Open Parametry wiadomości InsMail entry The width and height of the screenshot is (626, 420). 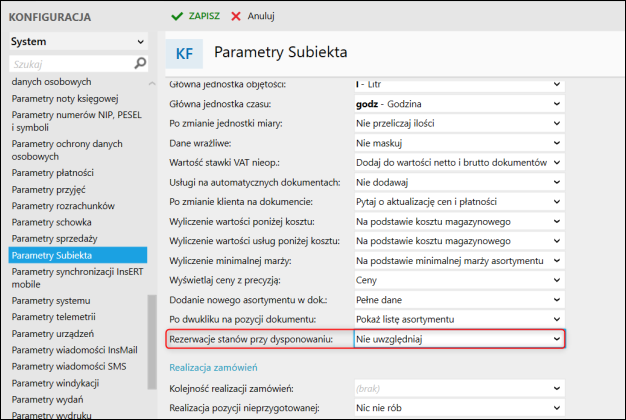click(75, 350)
